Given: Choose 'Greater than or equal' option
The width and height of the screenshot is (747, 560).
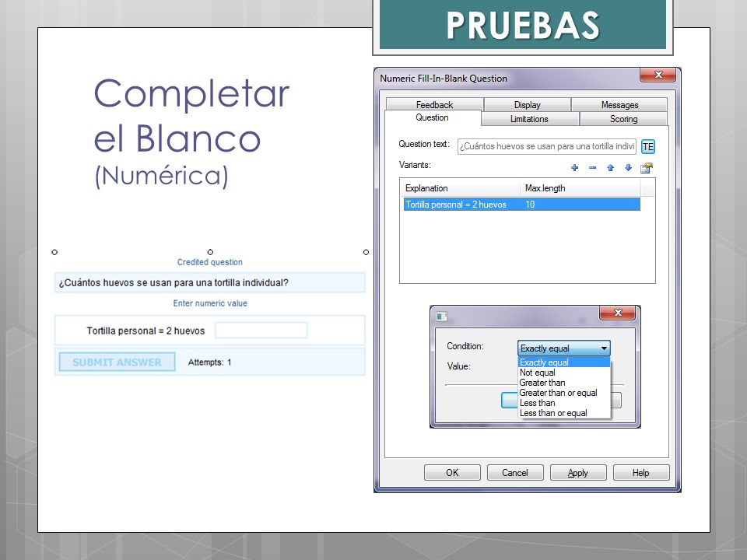Looking at the screenshot, I should click(564, 393).
